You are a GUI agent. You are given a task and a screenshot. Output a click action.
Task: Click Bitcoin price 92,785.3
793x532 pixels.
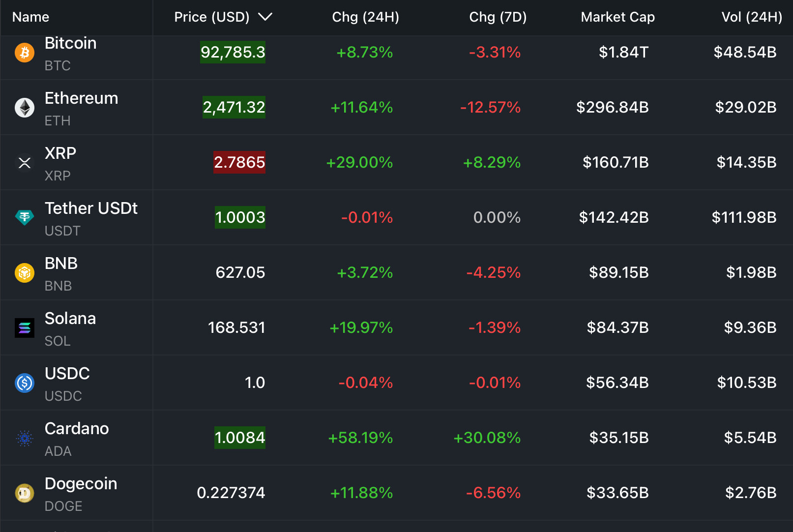tap(233, 52)
